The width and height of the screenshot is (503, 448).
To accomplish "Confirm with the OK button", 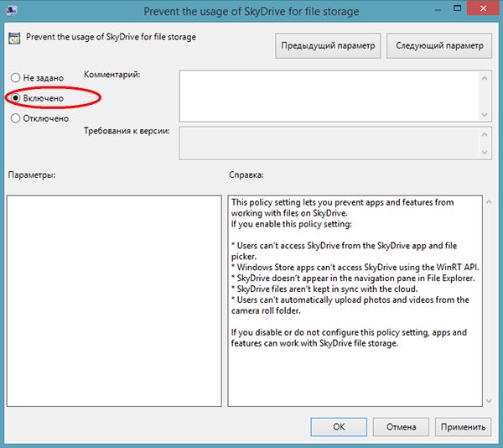I will pos(339,427).
